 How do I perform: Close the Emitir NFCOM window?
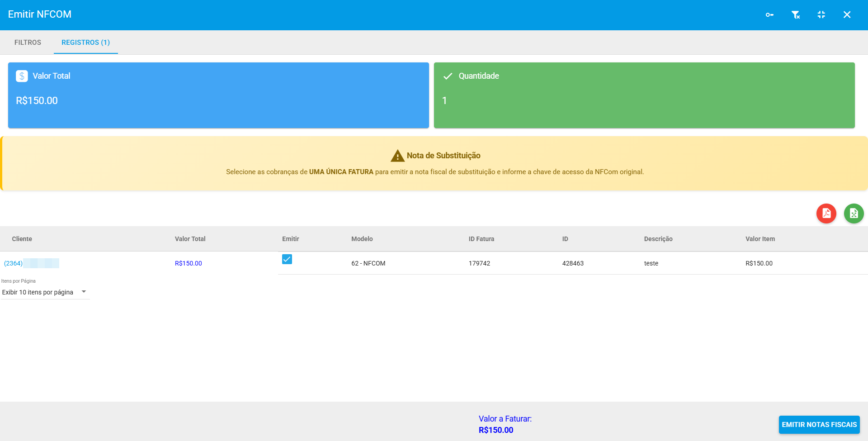click(847, 15)
